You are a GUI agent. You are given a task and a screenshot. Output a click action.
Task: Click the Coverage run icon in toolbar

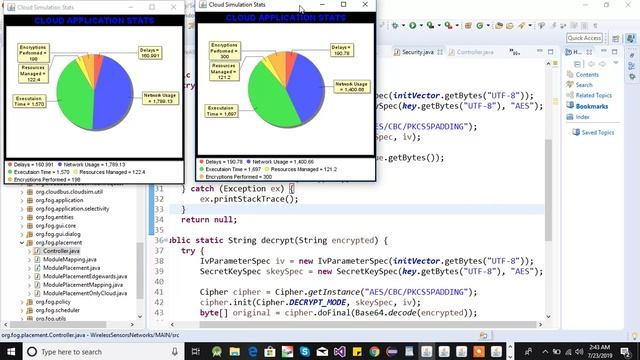[x=430, y=25]
